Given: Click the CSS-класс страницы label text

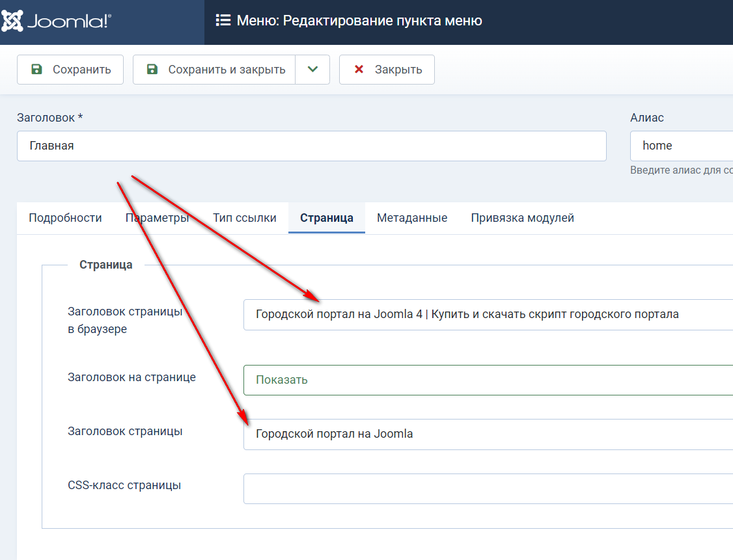Looking at the screenshot, I should tap(124, 485).
